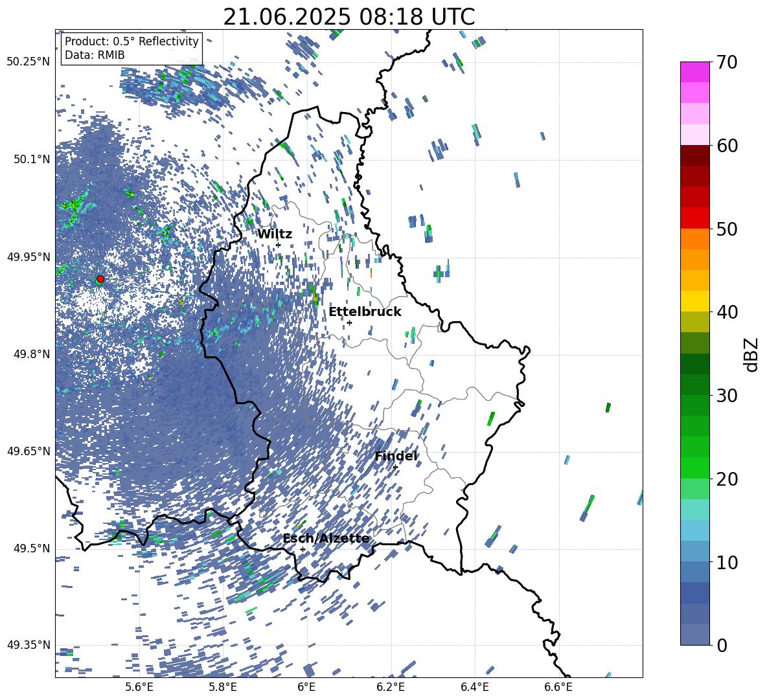Image resolution: width=767 pixels, height=700 pixels.
Task: Click the Wiltz location cross marker
Action: (279, 245)
